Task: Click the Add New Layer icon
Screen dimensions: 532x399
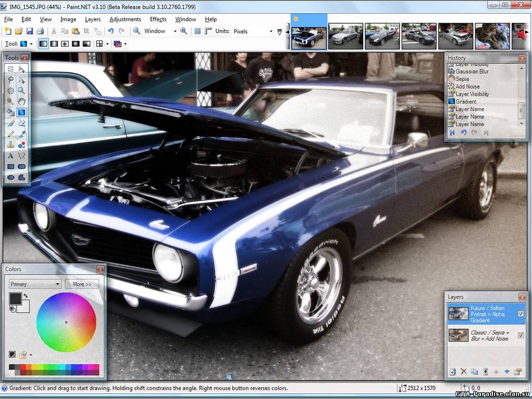Action: 453,371
